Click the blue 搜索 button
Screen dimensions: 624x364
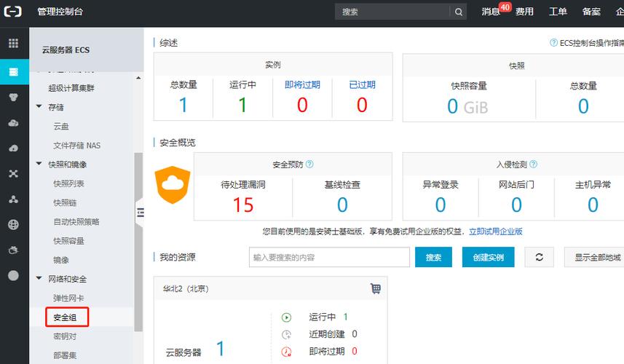433,257
